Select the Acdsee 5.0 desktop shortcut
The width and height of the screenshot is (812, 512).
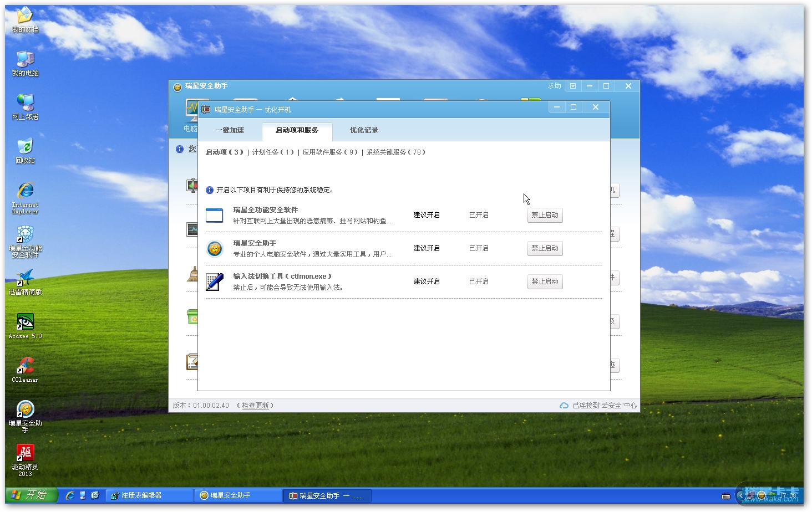pos(25,326)
